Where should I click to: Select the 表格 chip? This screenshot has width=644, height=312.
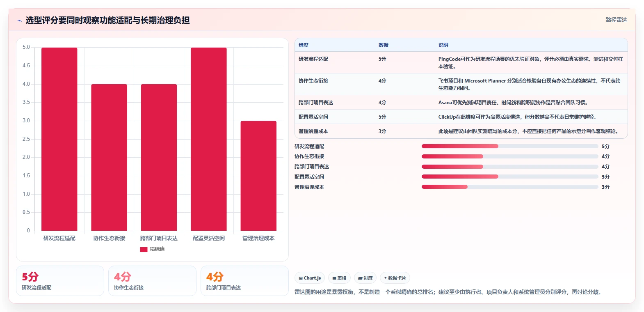[339, 278]
